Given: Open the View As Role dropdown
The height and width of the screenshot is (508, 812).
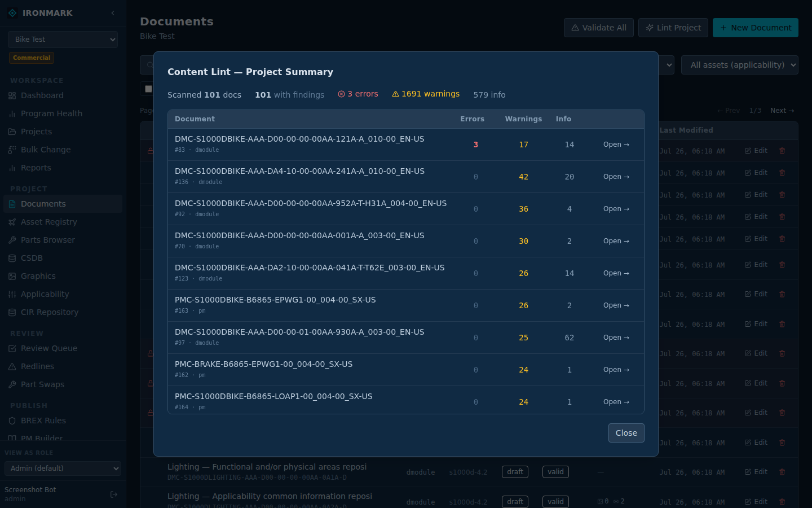Looking at the screenshot, I should [x=63, y=468].
